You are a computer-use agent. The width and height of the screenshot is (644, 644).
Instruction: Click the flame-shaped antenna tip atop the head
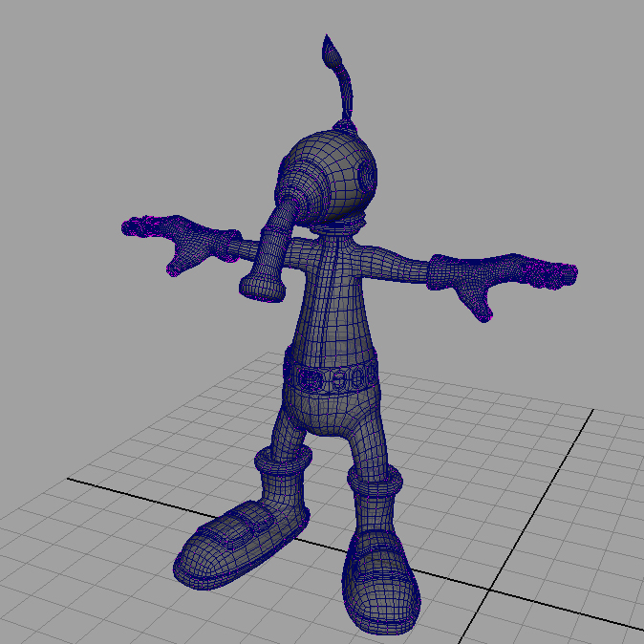tap(331, 53)
